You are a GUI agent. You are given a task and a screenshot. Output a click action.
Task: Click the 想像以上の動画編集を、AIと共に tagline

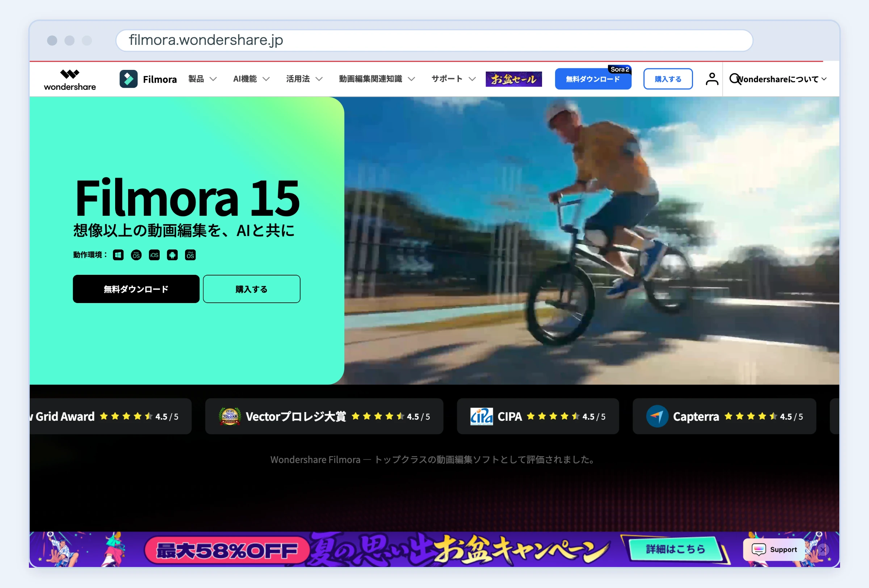click(x=184, y=230)
